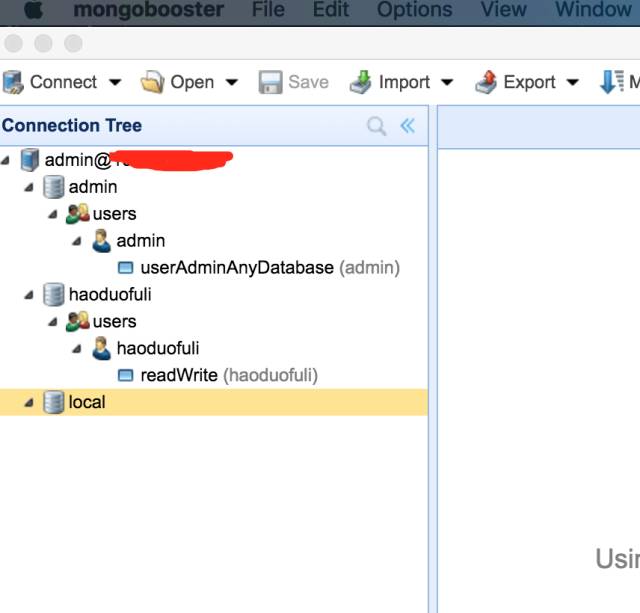Click the Connect toolbar label
The height and width of the screenshot is (613, 640).
coord(63,82)
